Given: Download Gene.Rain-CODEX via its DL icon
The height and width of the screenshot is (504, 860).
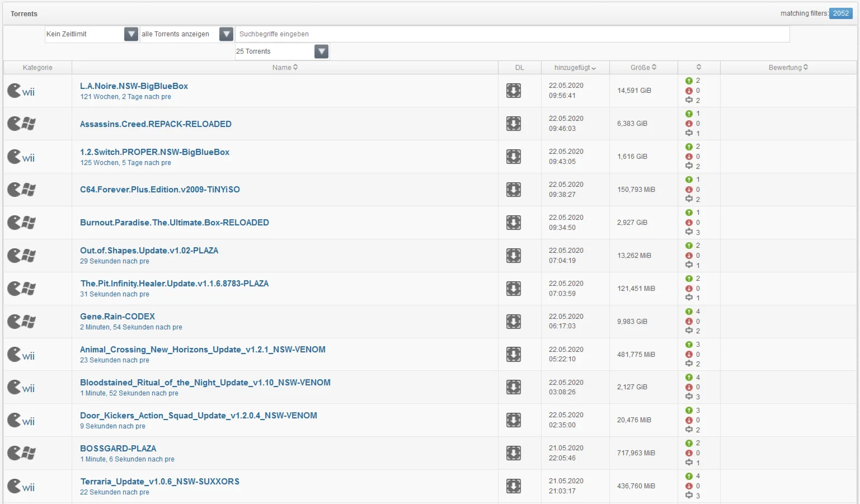Looking at the screenshot, I should click(x=513, y=322).
